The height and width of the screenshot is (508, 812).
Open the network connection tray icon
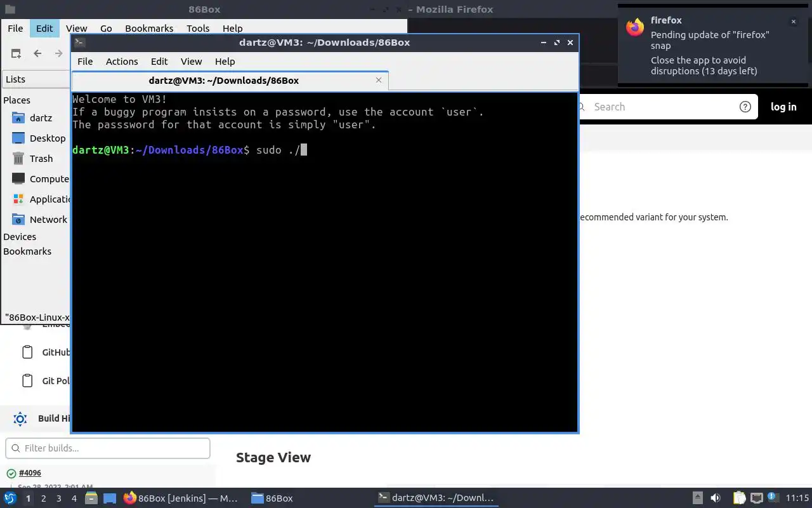click(x=756, y=498)
